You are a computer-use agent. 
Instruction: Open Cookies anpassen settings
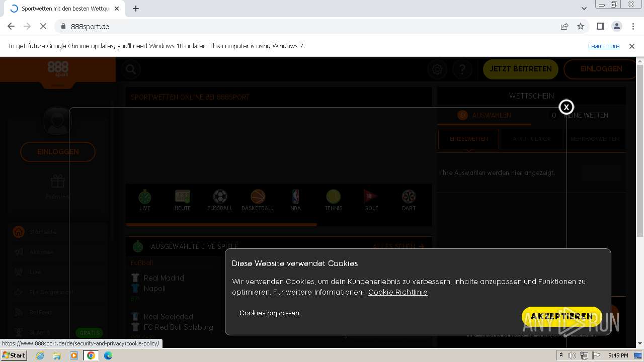point(269,313)
